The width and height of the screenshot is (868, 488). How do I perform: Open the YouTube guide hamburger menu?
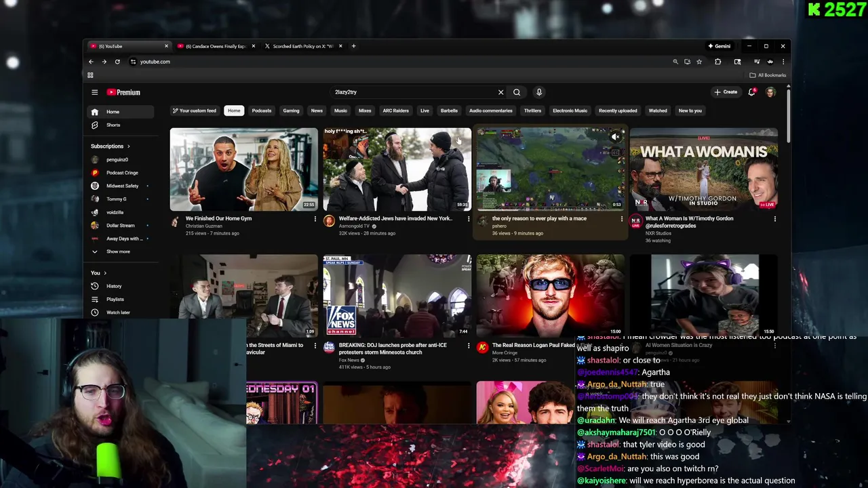tap(95, 92)
